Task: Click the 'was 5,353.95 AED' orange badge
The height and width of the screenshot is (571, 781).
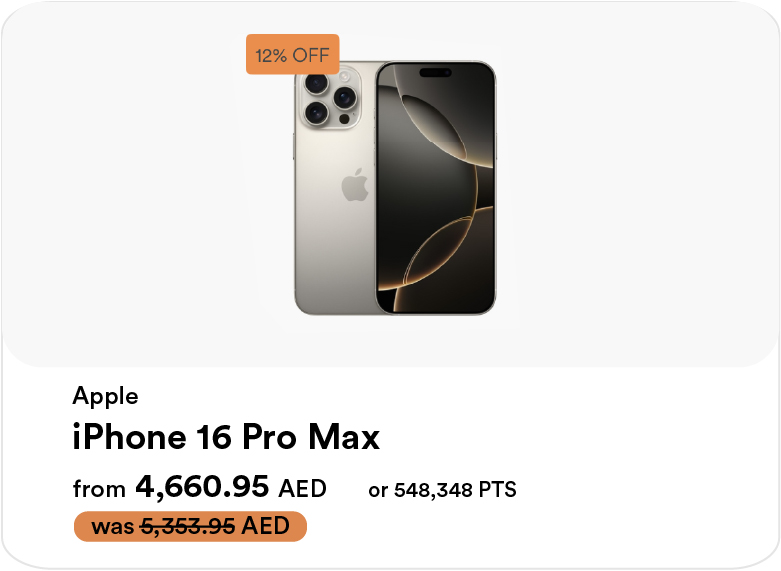Action: (x=190, y=526)
